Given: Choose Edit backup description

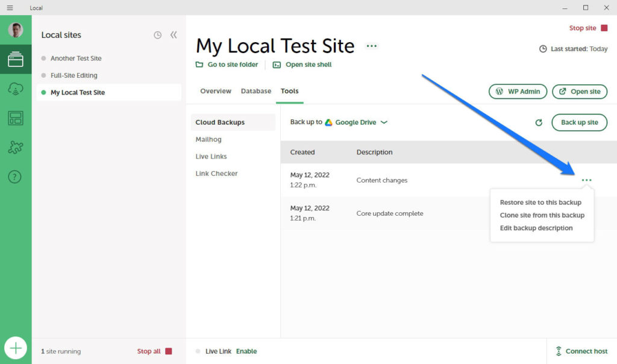Looking at the screenshot, I should (x=536, y=228).
